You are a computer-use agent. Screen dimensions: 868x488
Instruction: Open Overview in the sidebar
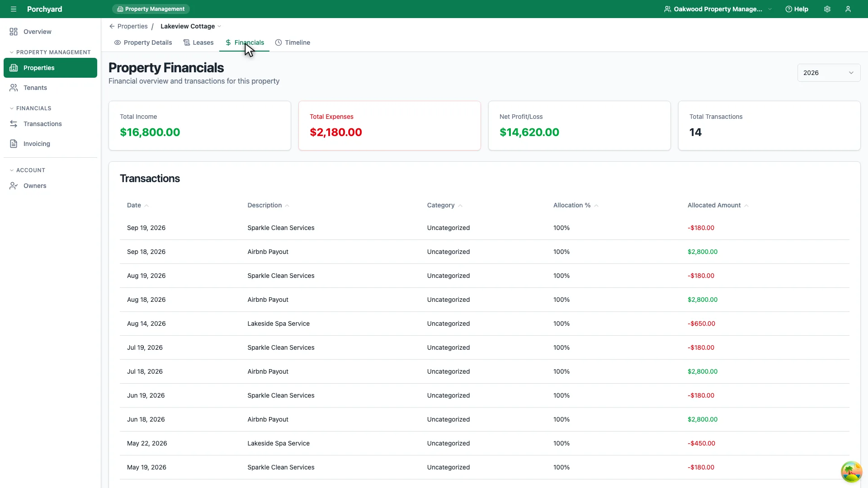(50, 32)
